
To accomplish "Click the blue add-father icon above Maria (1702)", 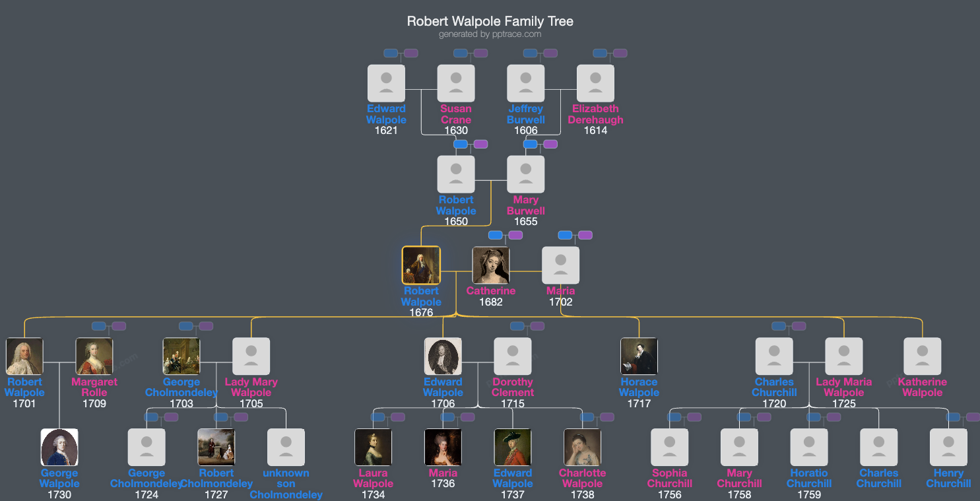I will coord(565,235).
